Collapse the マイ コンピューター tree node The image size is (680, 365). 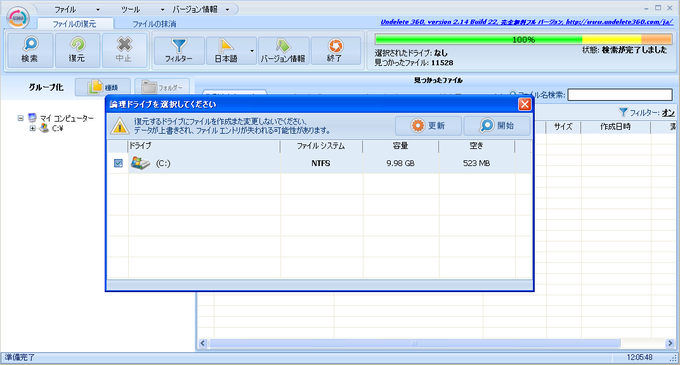(20, 118)
